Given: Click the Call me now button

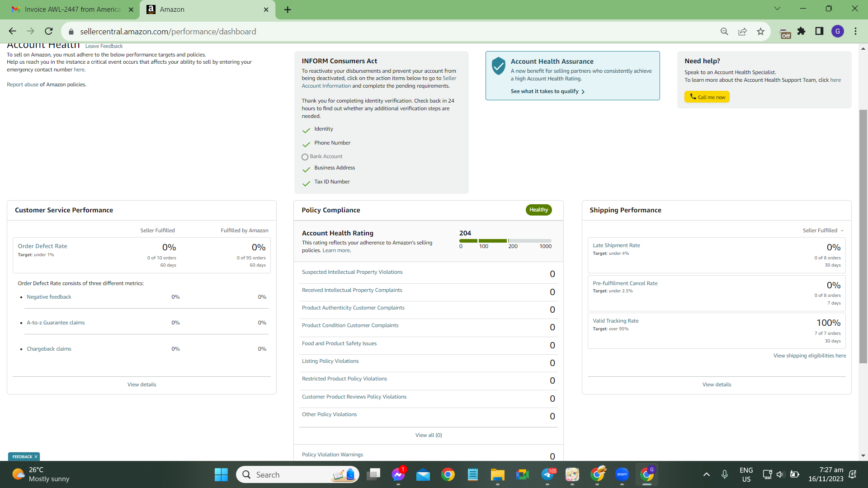Looking at the screenshot, I should (707, 97).
